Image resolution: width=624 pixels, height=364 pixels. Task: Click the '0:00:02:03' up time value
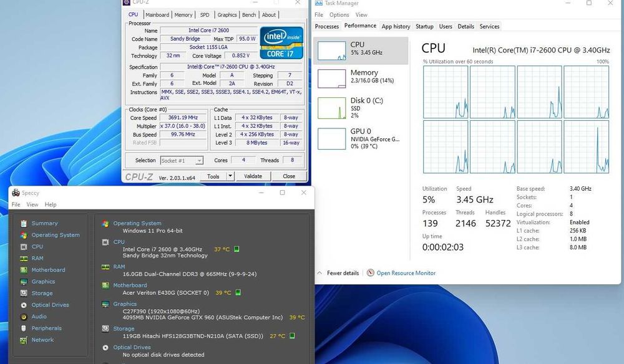[443, 247]
